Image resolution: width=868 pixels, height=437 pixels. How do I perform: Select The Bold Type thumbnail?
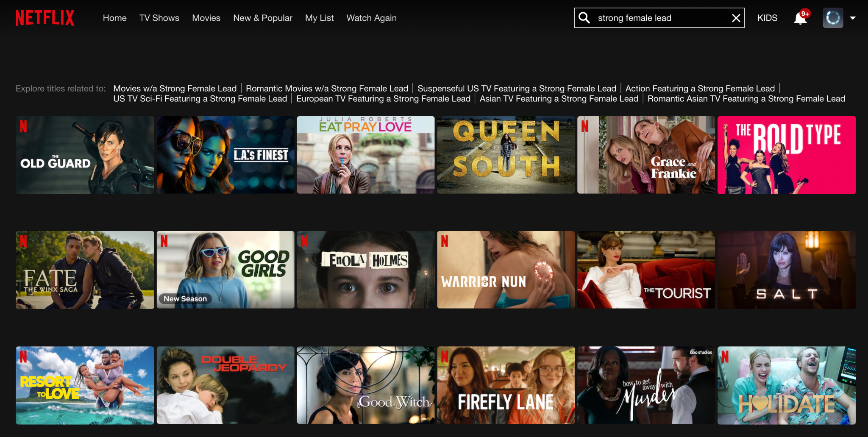pyautogui.click(x=787, y=155)
